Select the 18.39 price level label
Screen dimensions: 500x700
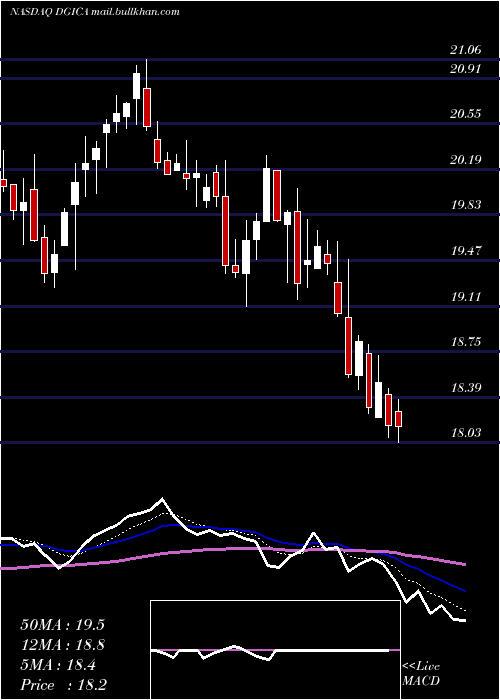tap(466, 388)
